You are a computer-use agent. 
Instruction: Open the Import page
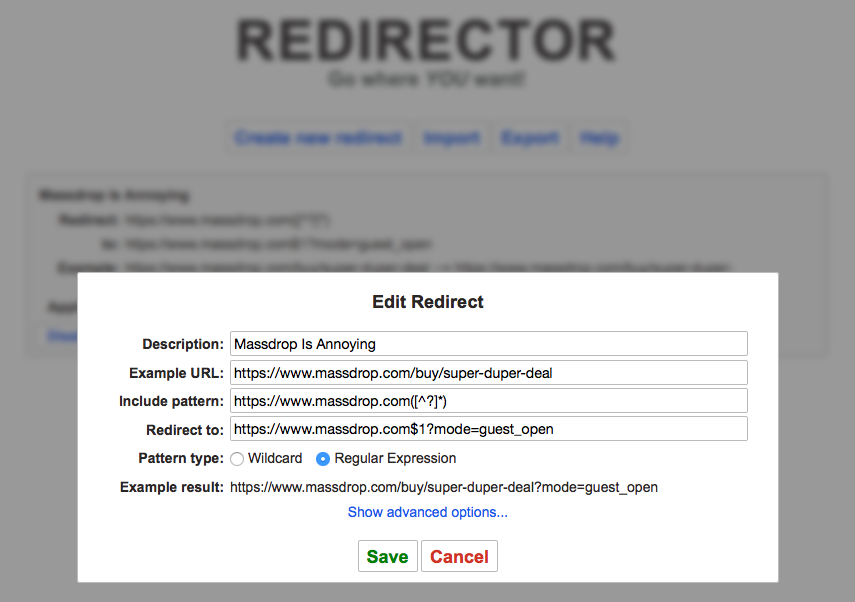click(451, 138)
